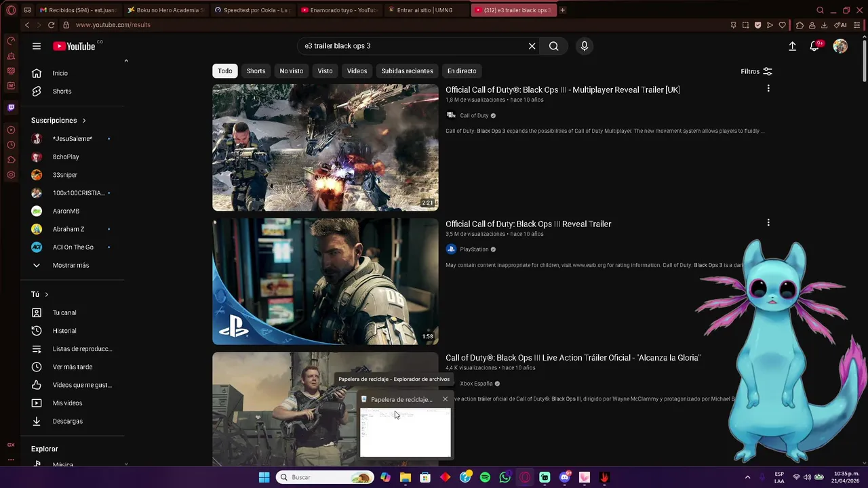Select the Todo filter chip
This screenshot has width=868, height=488.
[225, 71]
